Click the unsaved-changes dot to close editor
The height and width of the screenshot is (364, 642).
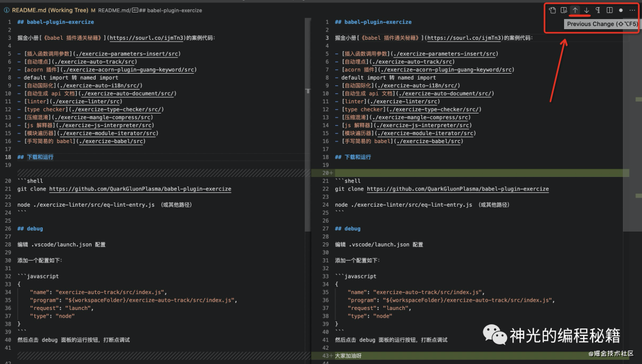coord(621,10)
